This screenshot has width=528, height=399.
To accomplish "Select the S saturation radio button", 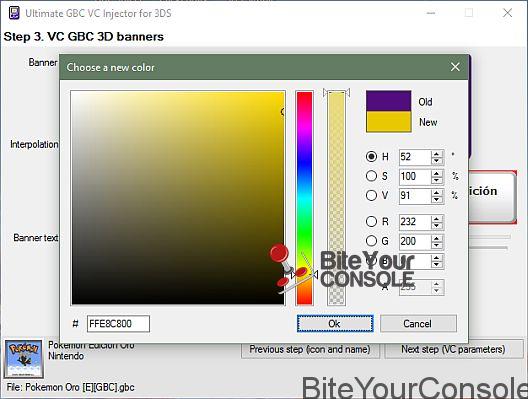I will click(371, 176).
